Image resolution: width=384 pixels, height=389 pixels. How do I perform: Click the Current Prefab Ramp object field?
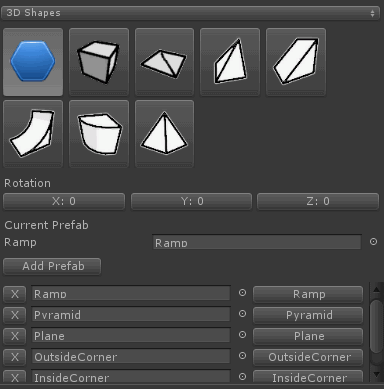[x=257, y=242]
